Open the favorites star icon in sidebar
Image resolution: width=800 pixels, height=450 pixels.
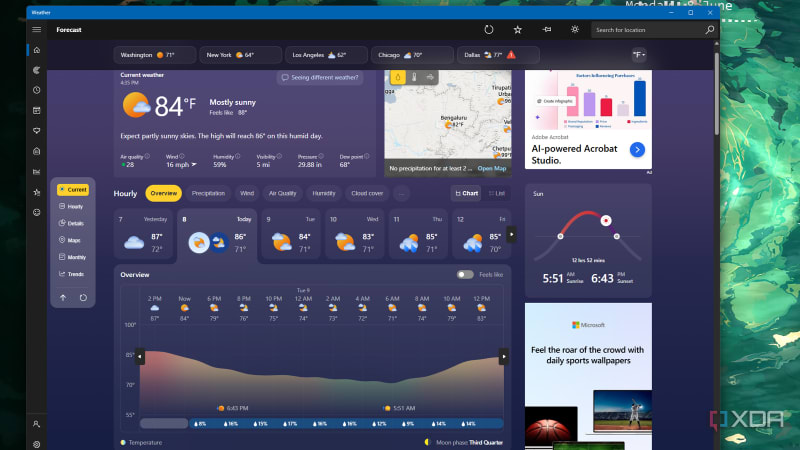coord(37,192)
